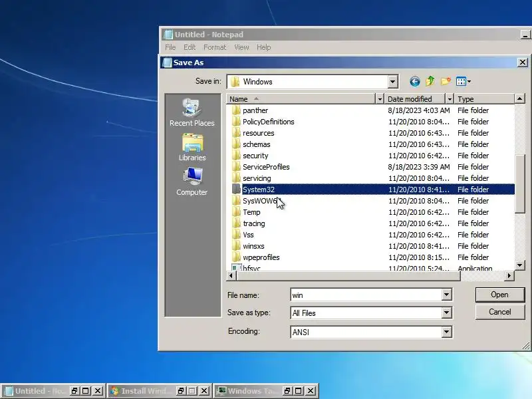Create a new folder icon
This screenshot has width=532, height=399.
(x=446, y=81)
